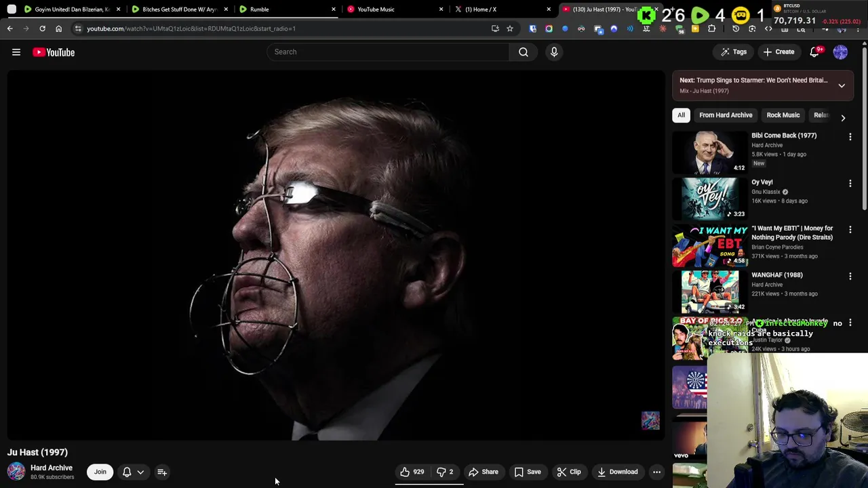Screen dimensions: 868x488
Task: Click Hard Archive channel name
Action: pyautogui.click(x=52, y=468)
